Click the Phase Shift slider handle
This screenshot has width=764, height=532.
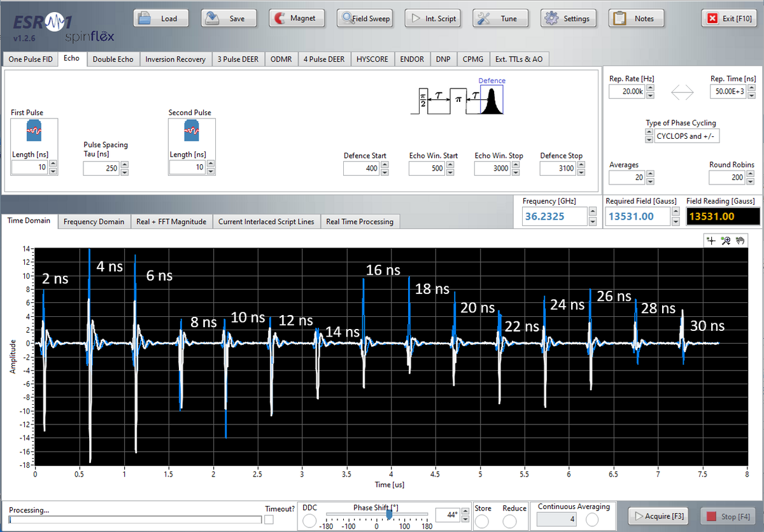389,515
